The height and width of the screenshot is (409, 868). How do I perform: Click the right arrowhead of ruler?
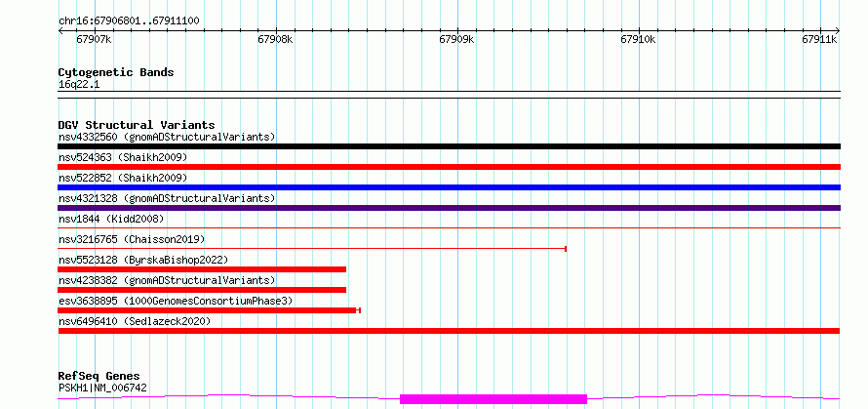[838, 31]
